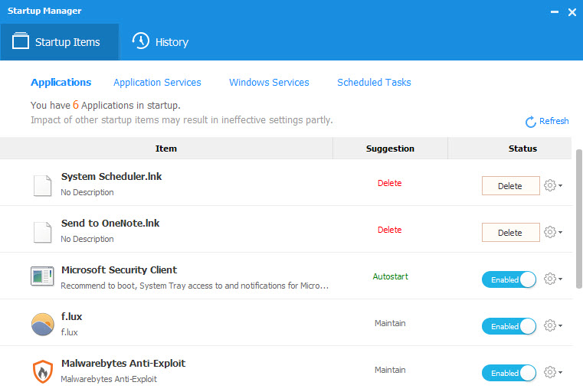Image resolution: width=583 pixels, height=392 pixels.
Task: Expand options arrow for Send to OneNote.lnk
Action: coord(560,232)
